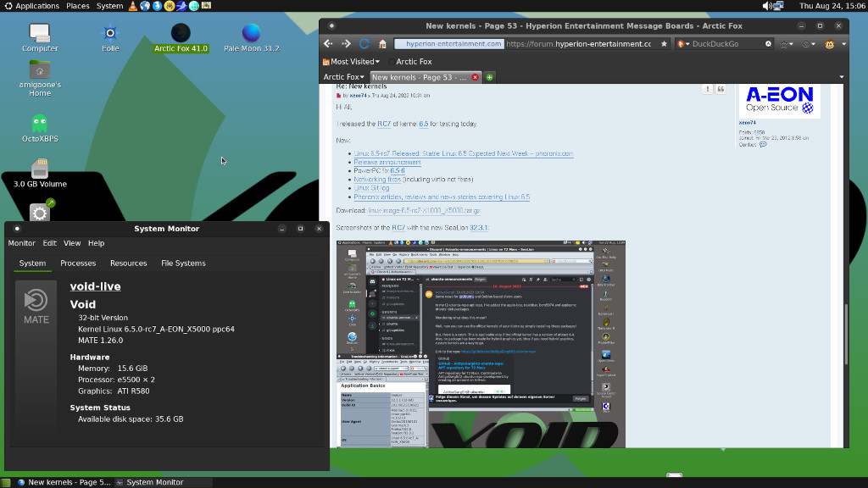Open the RC7 link in first sentence
868x488 pixels.
coord(384,124)
